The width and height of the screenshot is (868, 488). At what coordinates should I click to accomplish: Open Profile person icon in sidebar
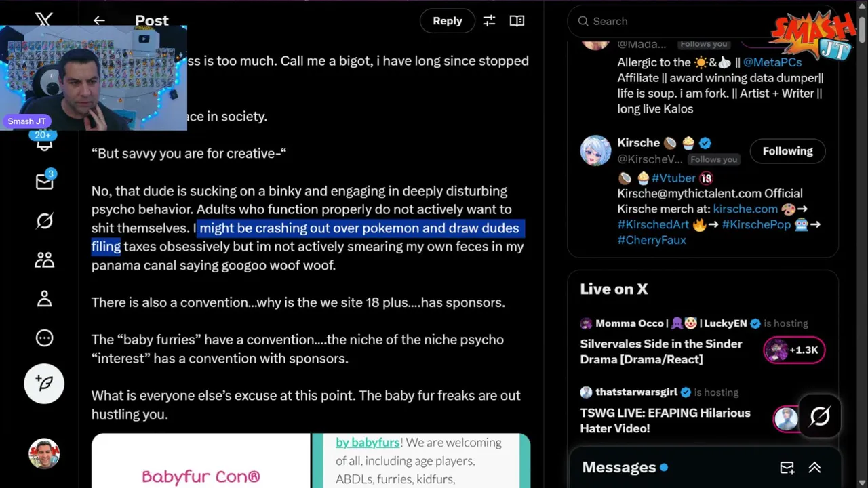coord(44,298)
